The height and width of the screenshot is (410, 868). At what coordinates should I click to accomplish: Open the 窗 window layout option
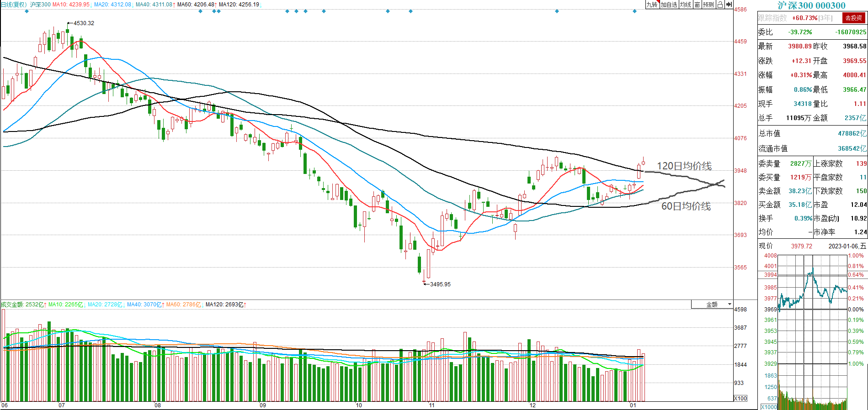pos(697,5)
